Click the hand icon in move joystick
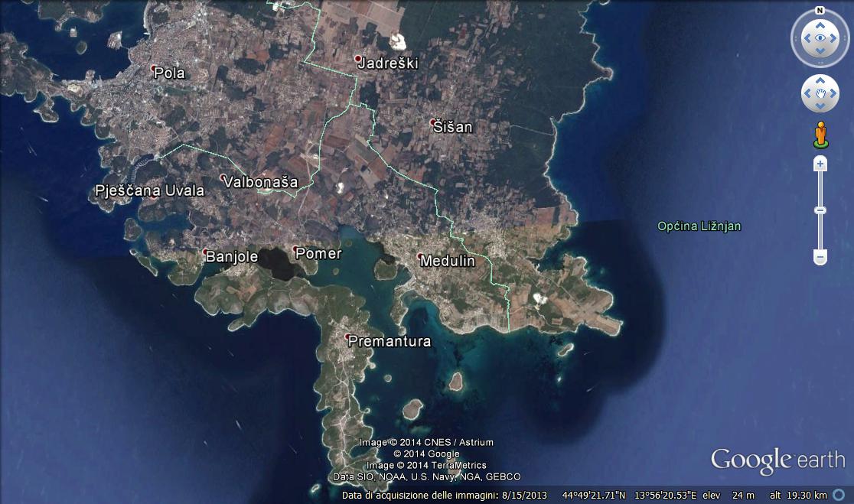This screenshot has width=854, height=504. [x=820, y=93]
